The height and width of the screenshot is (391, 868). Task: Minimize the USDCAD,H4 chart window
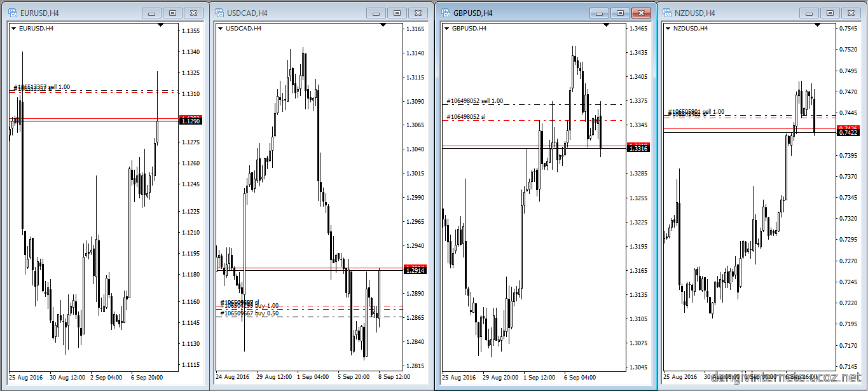click(x=376, y=13)
